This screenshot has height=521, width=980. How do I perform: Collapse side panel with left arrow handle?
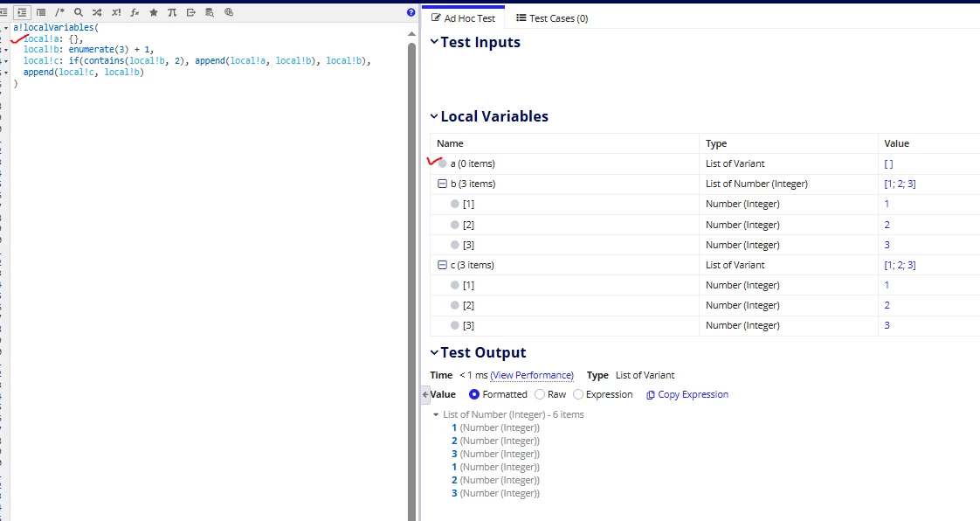pos(425,394)
